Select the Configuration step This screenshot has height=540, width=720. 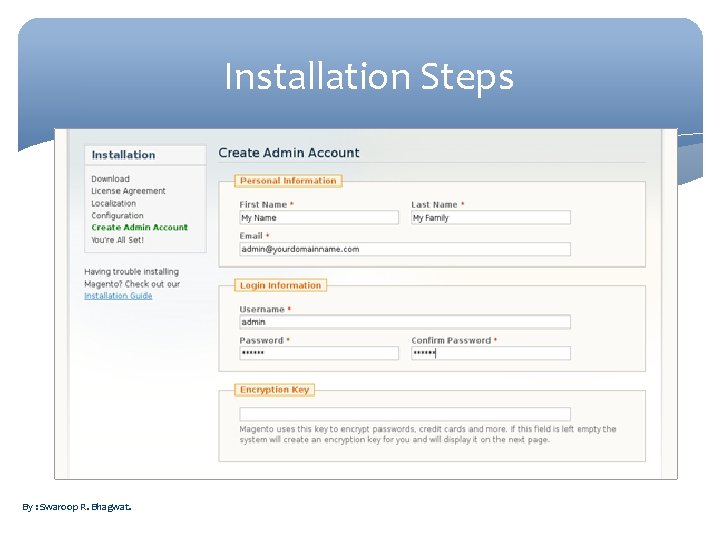click(117, 215)
